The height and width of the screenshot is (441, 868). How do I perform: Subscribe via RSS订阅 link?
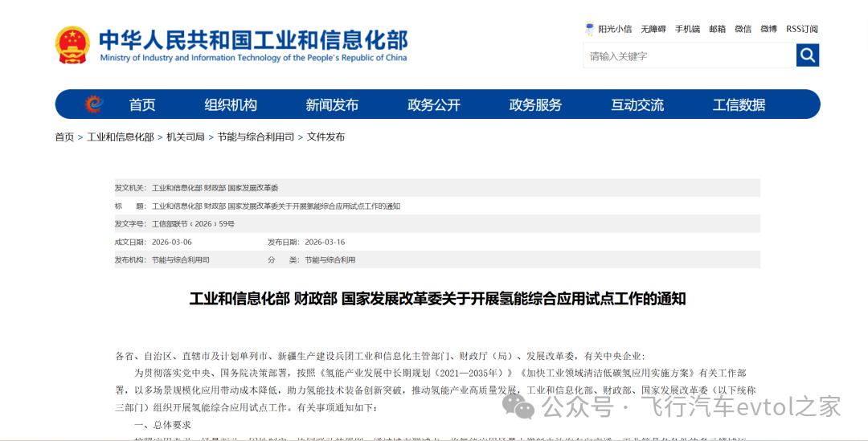pos(801,29)
